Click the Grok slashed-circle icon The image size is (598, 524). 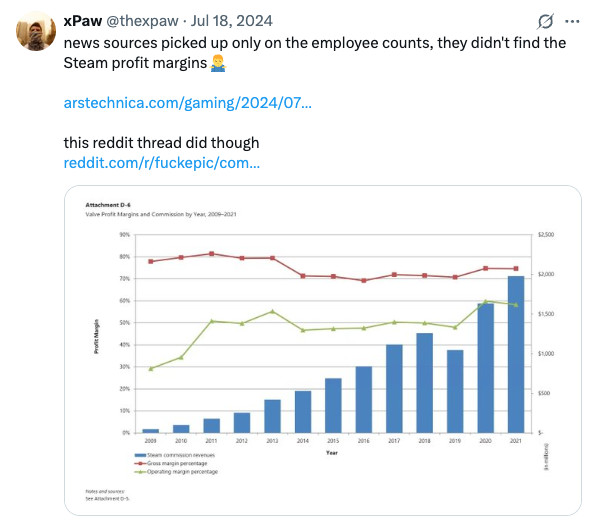click(x=545, y=21)
